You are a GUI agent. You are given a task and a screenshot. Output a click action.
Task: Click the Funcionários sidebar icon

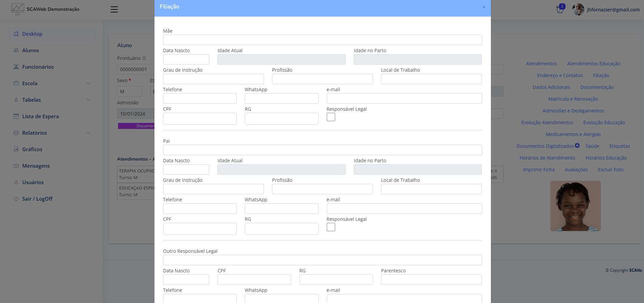point(16,67)
